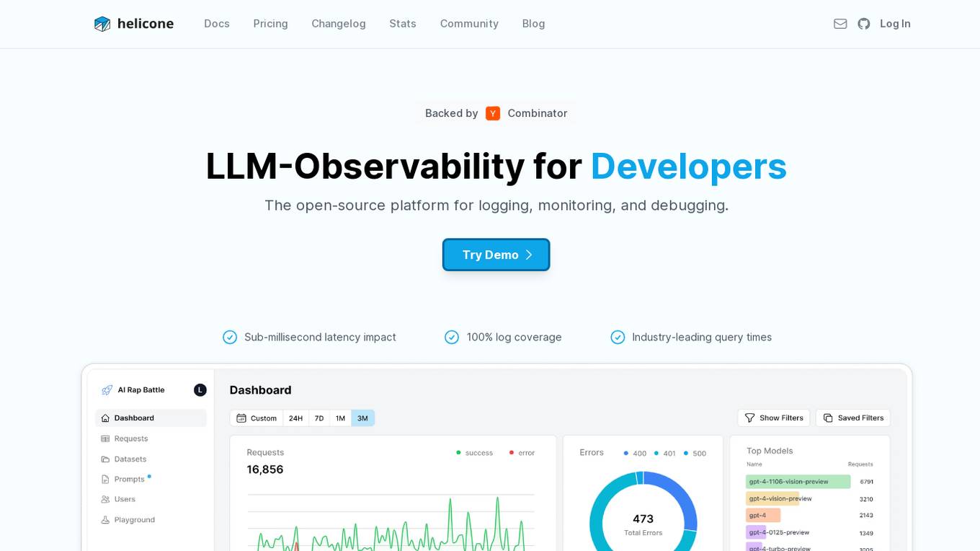Click the helicone cube logo icon
The width and height of the screenshot is (980, 551).
tap(102, 24)
